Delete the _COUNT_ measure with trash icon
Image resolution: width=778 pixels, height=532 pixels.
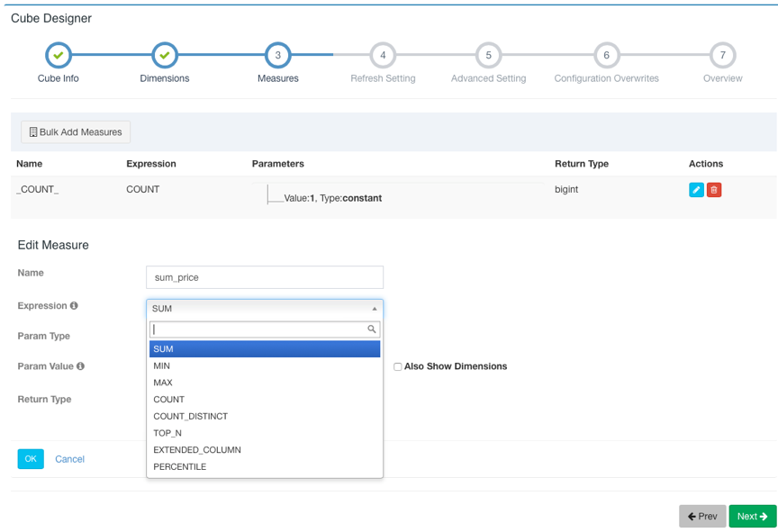point(714,190)
